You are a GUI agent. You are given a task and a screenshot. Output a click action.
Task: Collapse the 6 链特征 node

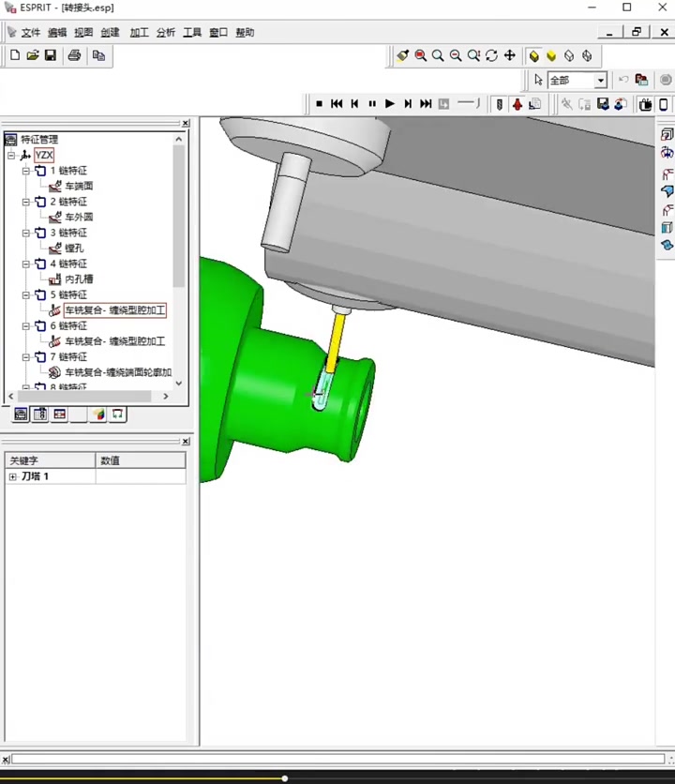[26, 326]
